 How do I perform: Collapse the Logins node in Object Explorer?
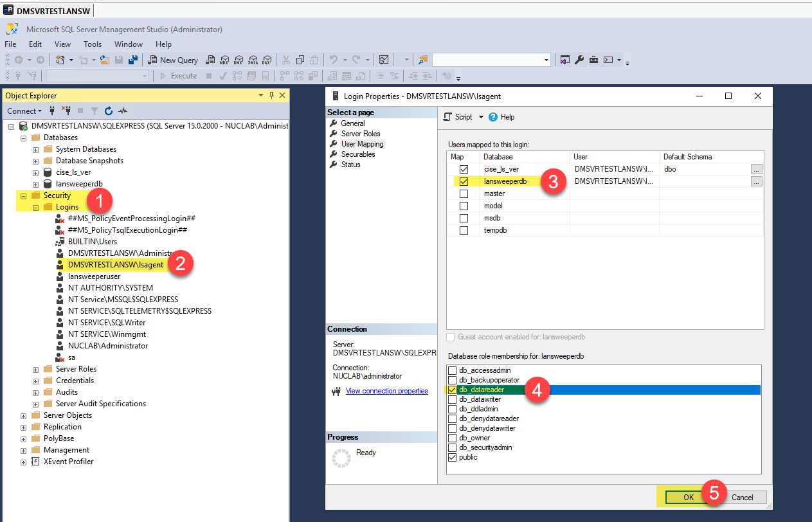pos(36,207)
